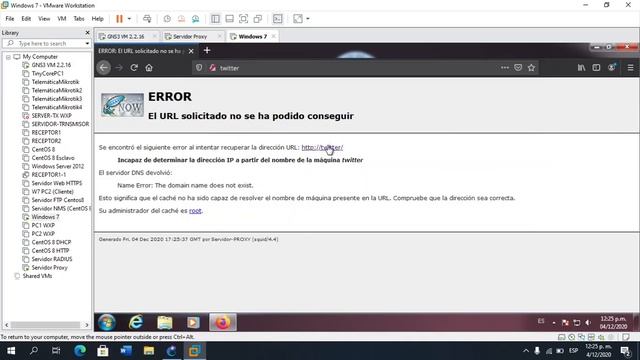Open the Tabs menu

point(79,19)
